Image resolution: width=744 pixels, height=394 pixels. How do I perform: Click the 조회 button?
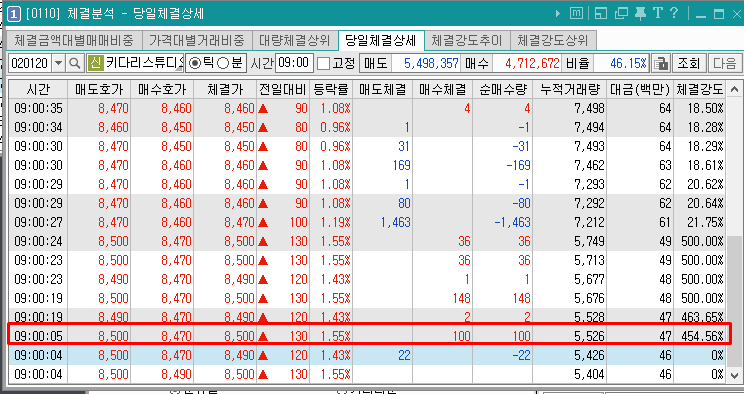point(688,63)
